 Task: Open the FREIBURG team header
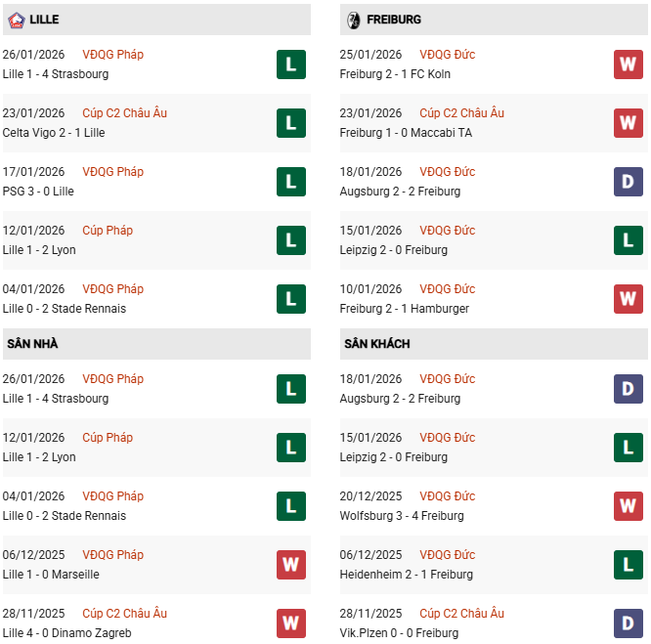pyautogui.click(x=394, y=20)
